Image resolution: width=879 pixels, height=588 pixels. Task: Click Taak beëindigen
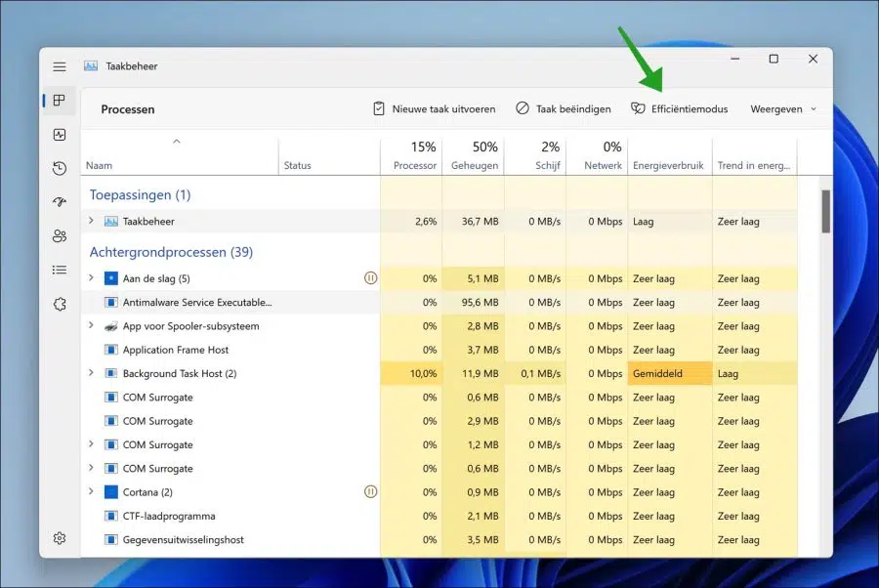[564, 108]
